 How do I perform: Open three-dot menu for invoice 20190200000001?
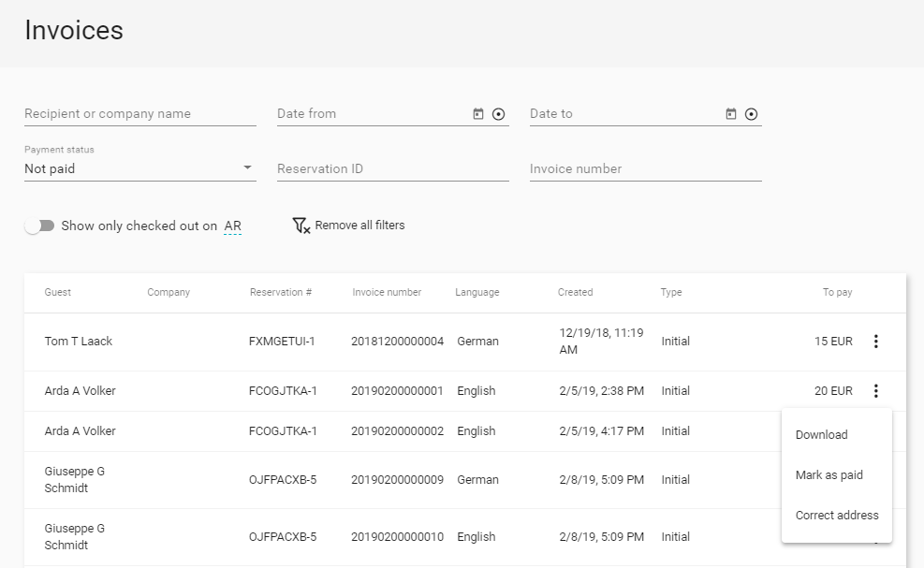pyautogui.click(x=876, y=390)
